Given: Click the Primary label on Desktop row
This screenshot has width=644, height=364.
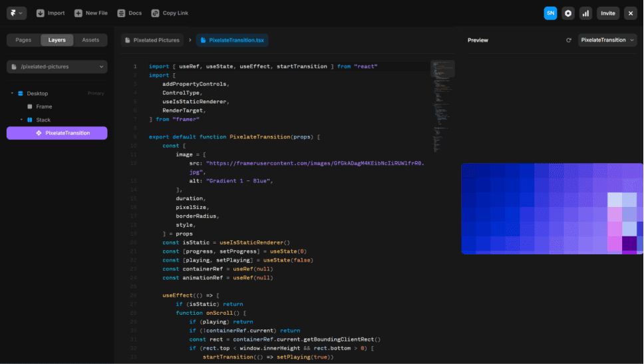Looking at the screenshot, I should [96, 93].
